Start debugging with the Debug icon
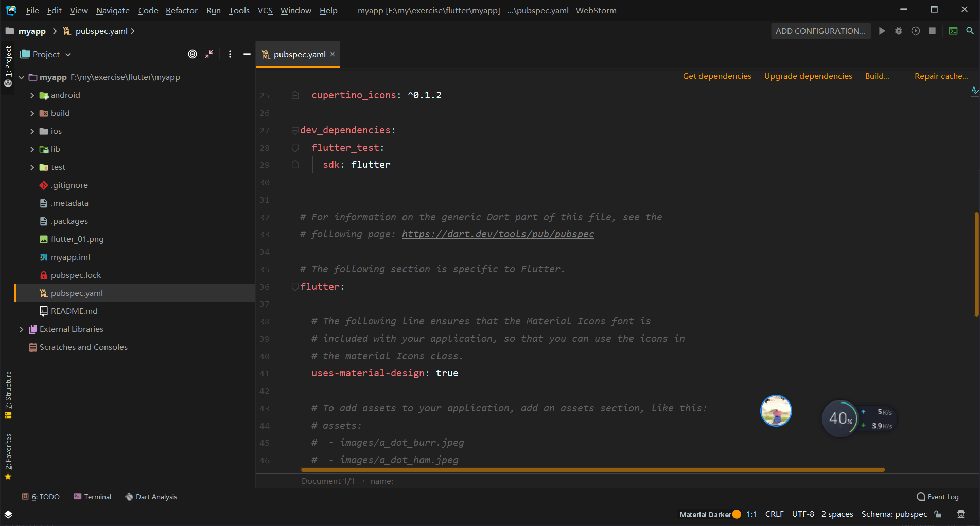 click(x=899, y=31)
